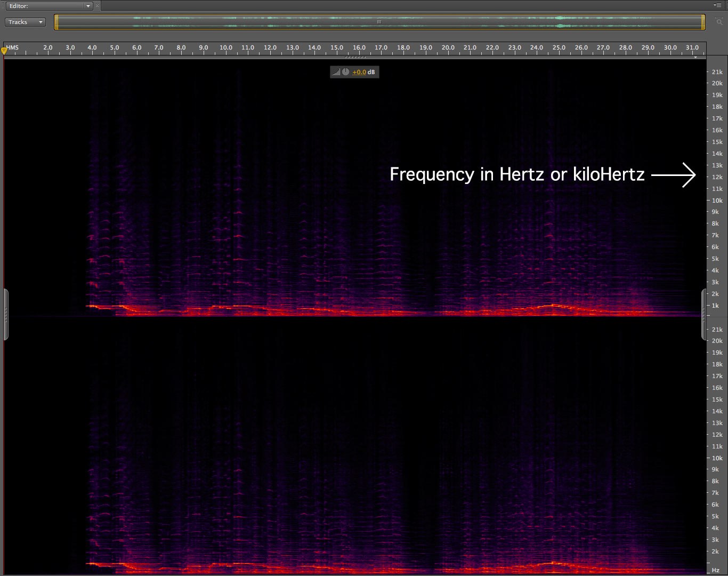Click the right handle of overview navigator
The width and height of the screenshot is (728, 576).
click(x=703, y=22)
